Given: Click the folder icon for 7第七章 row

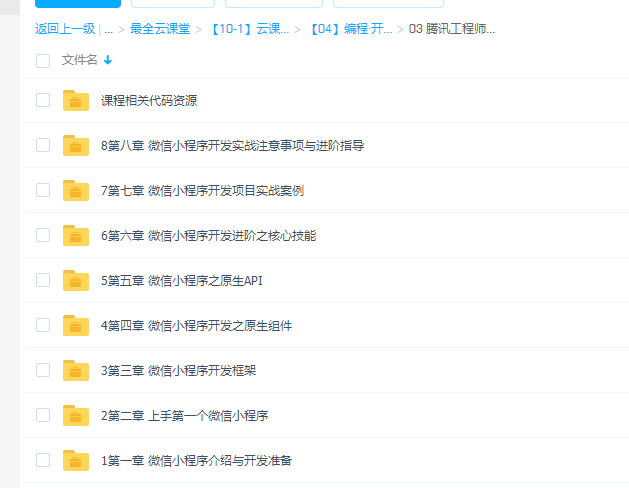Looking at the screenshot, I should pyautogui.click(x=76, y=190).
